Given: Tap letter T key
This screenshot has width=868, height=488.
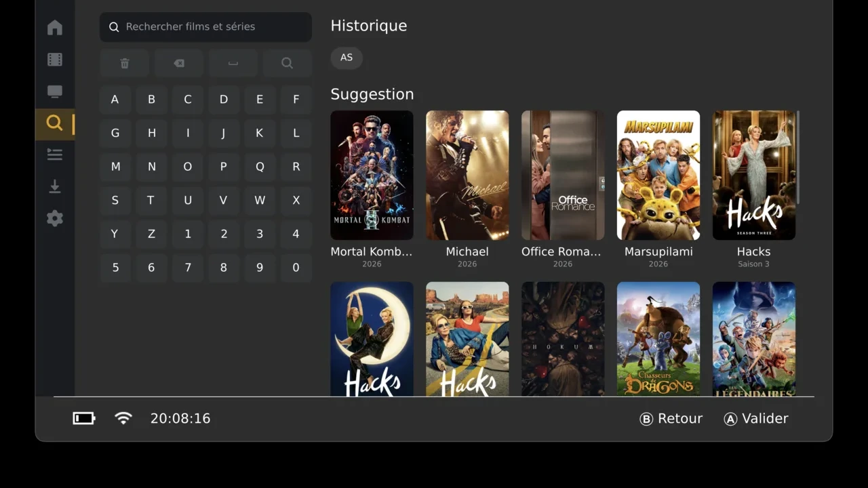Looking at the screenshot, I should click(x=151, y=201).
